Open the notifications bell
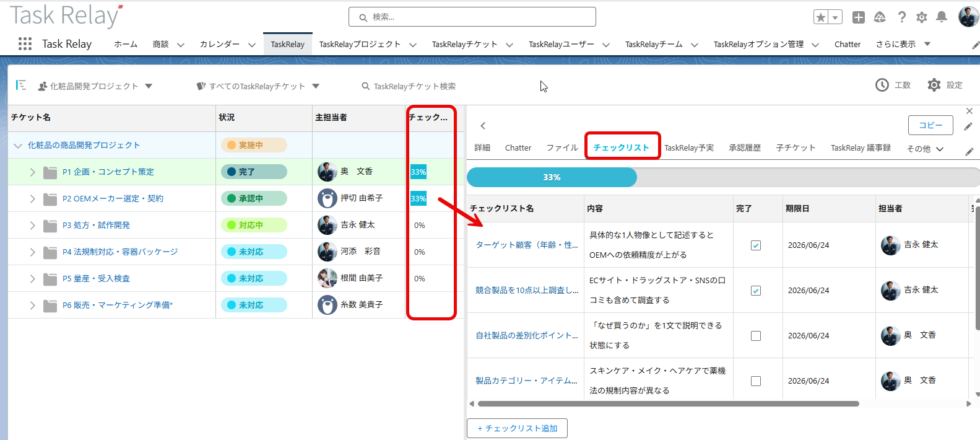This screenshot has width=980, height=440. pos(942,17)
